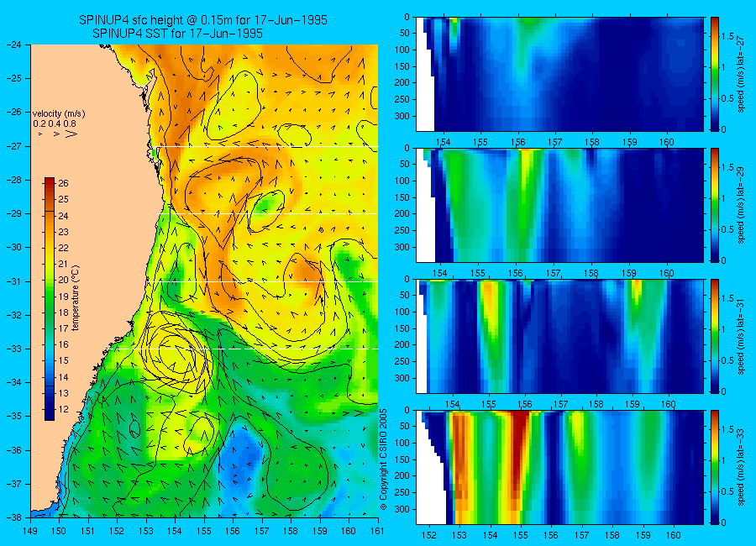Image resolution: width=756 pixels, height=546 pixels.
Task: Click the speed color bar for lat=-27
Action: (x=715, y=74)
